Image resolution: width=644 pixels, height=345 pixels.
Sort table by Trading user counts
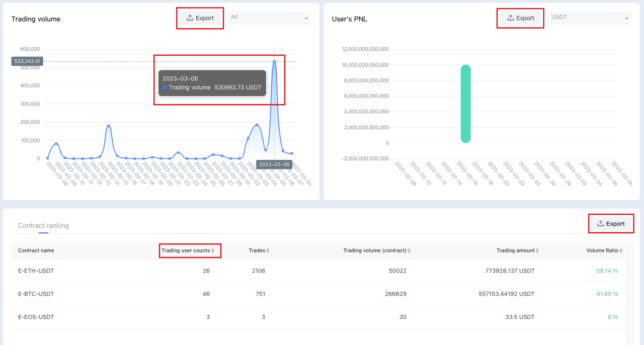pyautogui.click(x=188, y=250)
